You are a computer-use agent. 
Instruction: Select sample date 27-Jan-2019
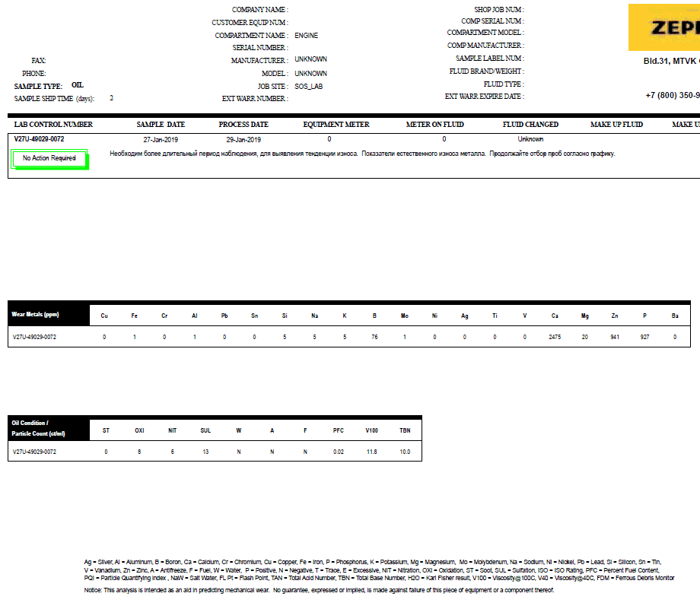[161, 140]
